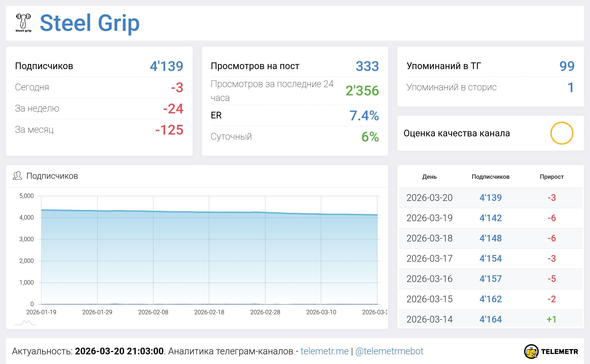Click the subscribers people icon above chart
The height and width of the screenshot is (364, 590).
click(x=17, y=176)
